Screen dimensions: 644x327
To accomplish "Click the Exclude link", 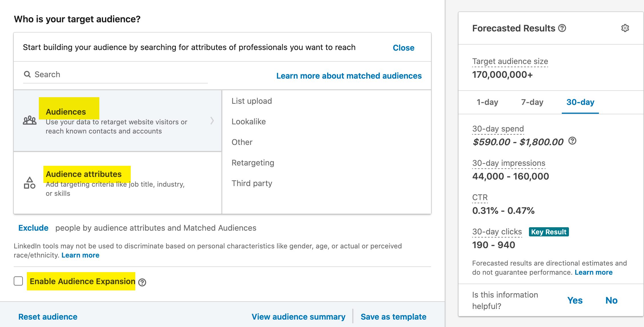I will (33, 228).
